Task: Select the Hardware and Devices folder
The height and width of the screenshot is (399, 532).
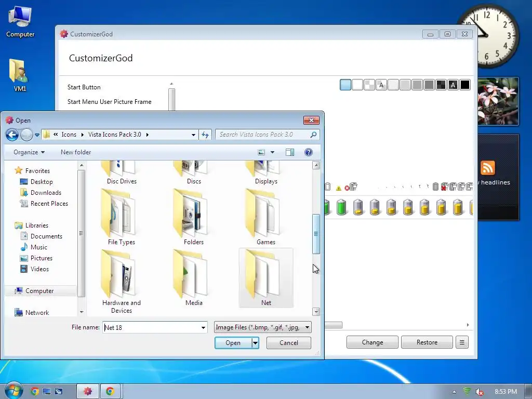Action: click(122, 282)
